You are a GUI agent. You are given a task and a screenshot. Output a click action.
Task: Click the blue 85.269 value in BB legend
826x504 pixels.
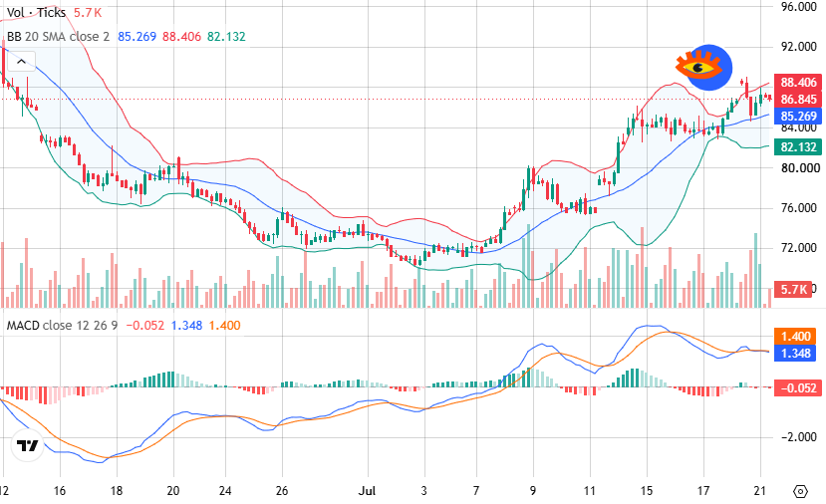coord(137,36)
